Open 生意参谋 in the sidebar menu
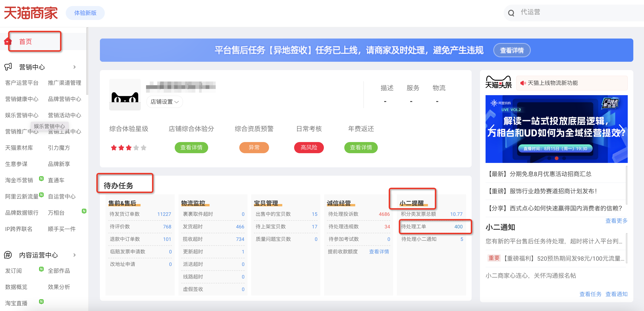Viewport: 644px width, 311px height. click(x=16, y=164)
